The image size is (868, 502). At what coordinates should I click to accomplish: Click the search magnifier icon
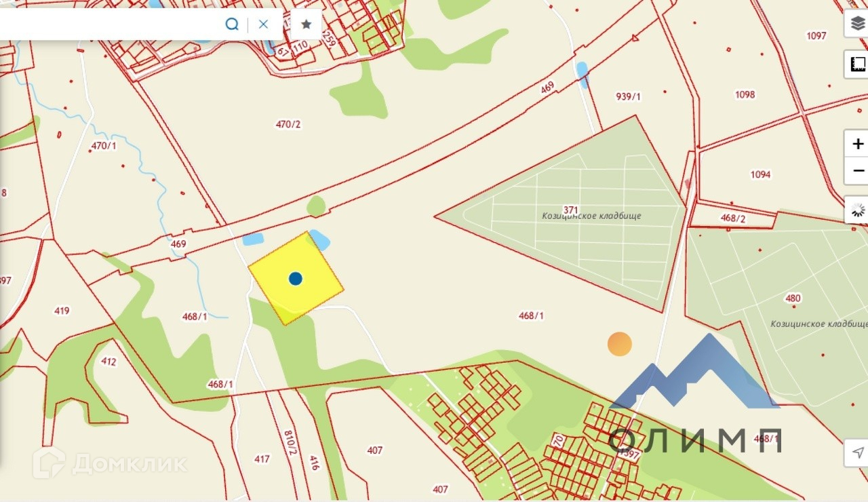[232, 24]
